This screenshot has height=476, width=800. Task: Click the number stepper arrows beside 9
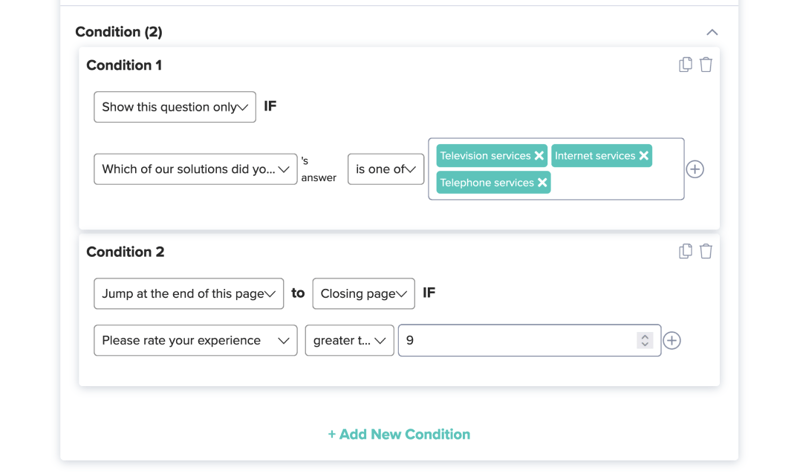pyautogui.click(x=645, y=340)
